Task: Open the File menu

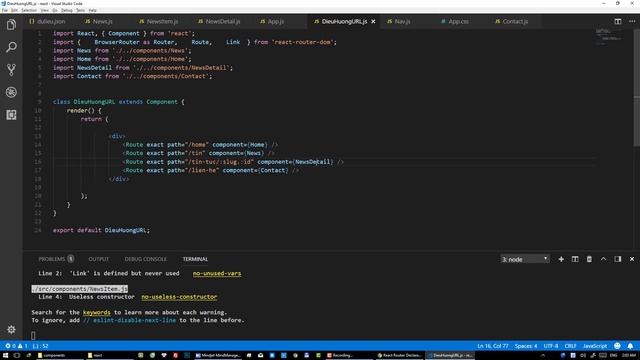Action: coord(4,10)
